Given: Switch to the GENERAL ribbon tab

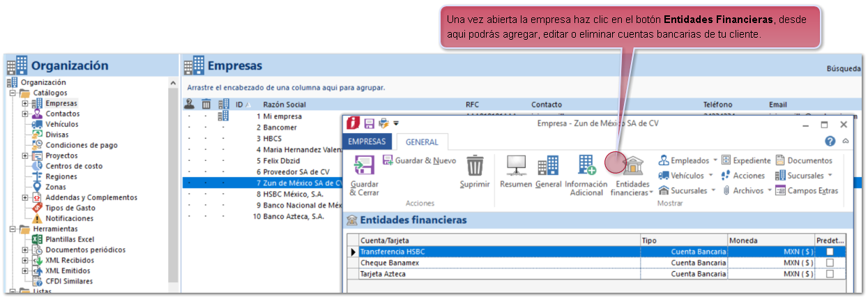Looking at the screenshot, I should (422, 141).
